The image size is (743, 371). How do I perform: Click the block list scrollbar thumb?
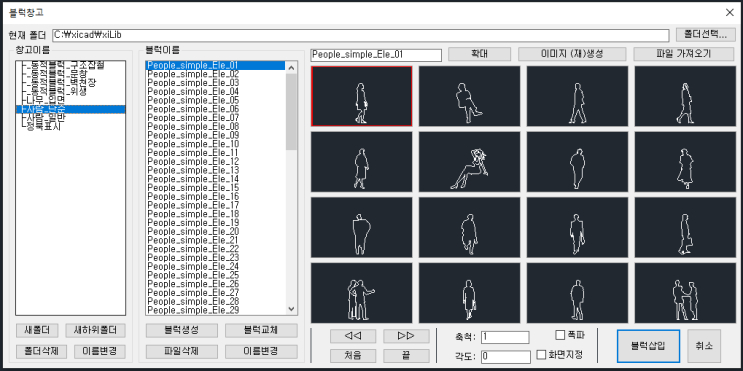coord(291,111)
